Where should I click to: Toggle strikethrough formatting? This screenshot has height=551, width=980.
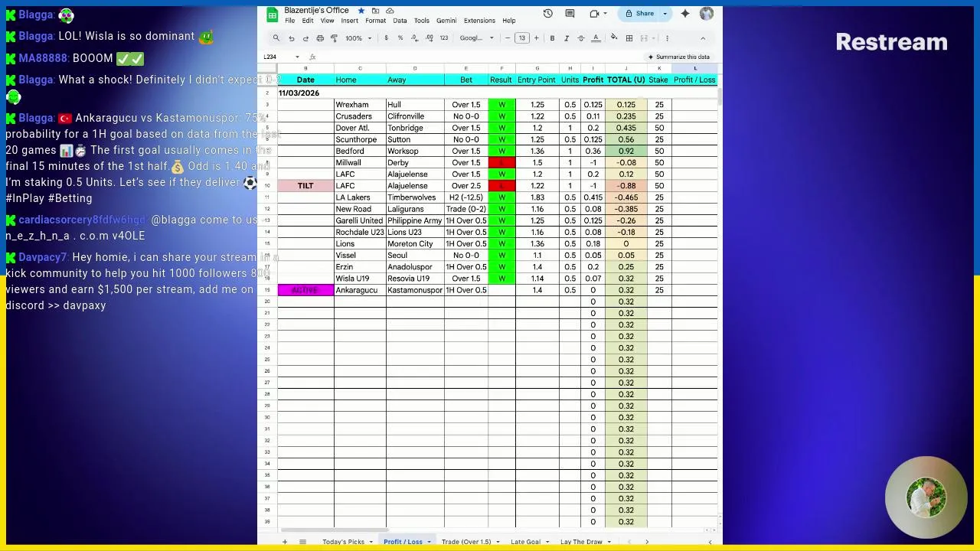tap(581, 38)
